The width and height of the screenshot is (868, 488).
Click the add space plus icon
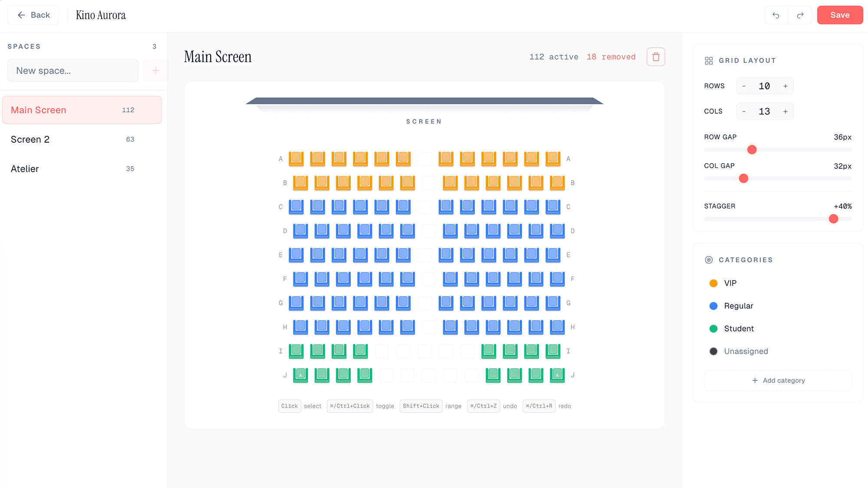[x=155, y=71]
